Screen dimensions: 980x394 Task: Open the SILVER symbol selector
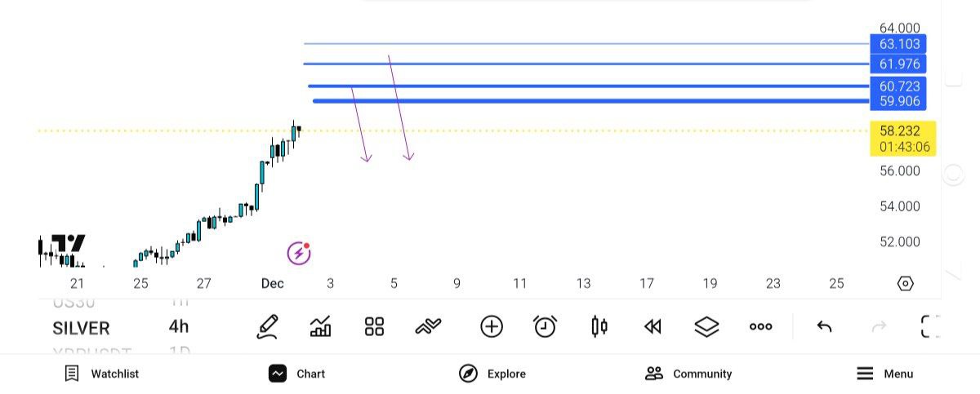(81, 328)
